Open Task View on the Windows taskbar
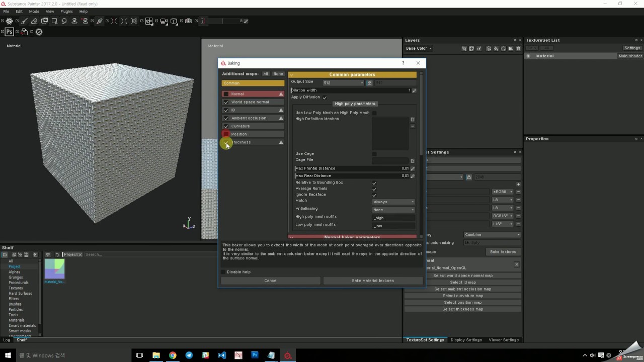 click(139, 355)
